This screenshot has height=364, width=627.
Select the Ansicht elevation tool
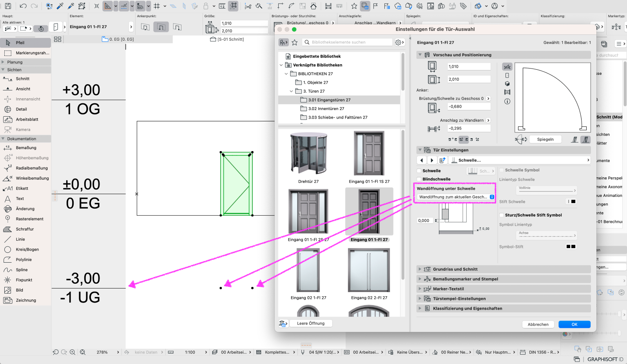pyautogui.click(x=25, y=89)
